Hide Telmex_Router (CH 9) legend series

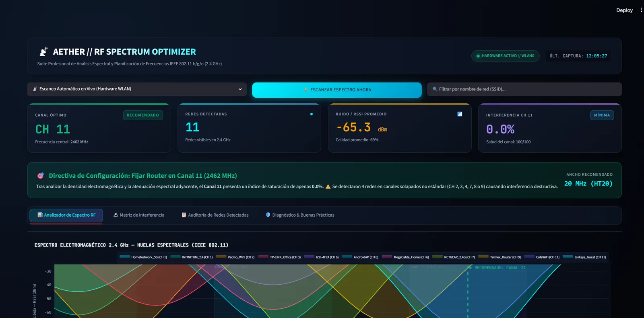pos(500,257)
